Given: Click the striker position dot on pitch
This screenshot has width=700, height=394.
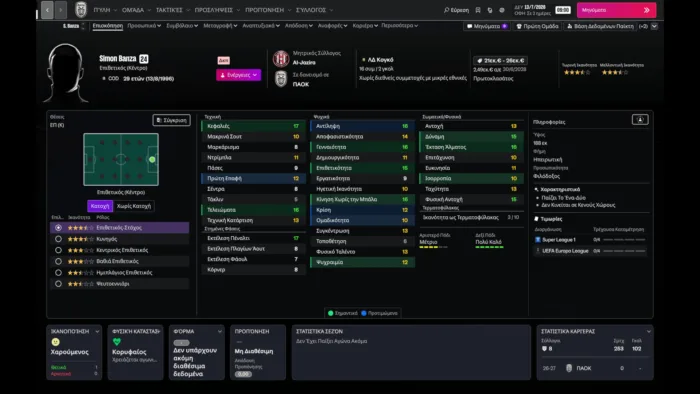Looking at the screenshot, I should (x=152, y=159).
